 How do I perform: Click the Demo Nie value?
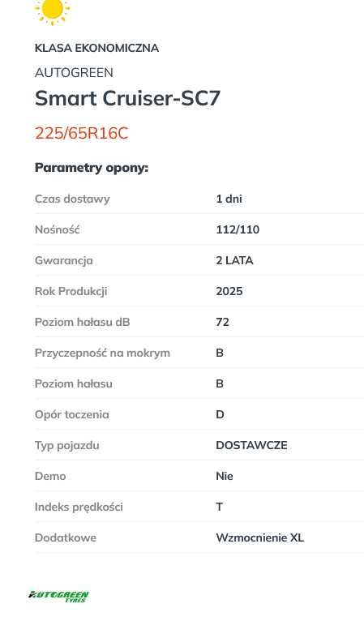click(x=225, y=476)
